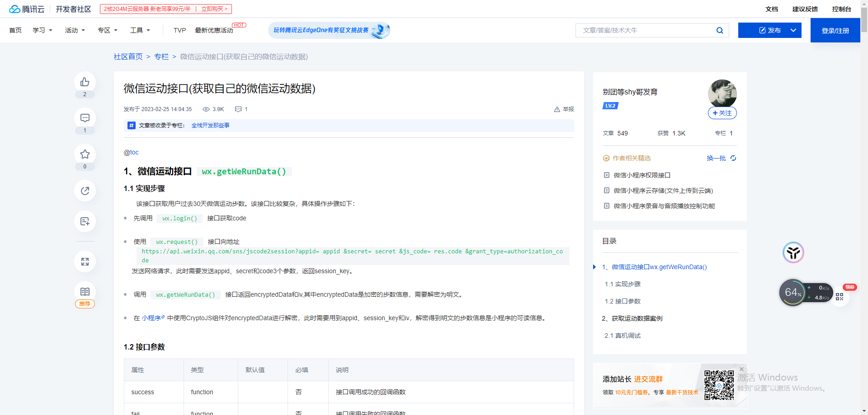Viewport: 868px width, 415px height.
Task: Open article 微信小程序录音与音频播放控制功能
Action: tap(664, 206)
